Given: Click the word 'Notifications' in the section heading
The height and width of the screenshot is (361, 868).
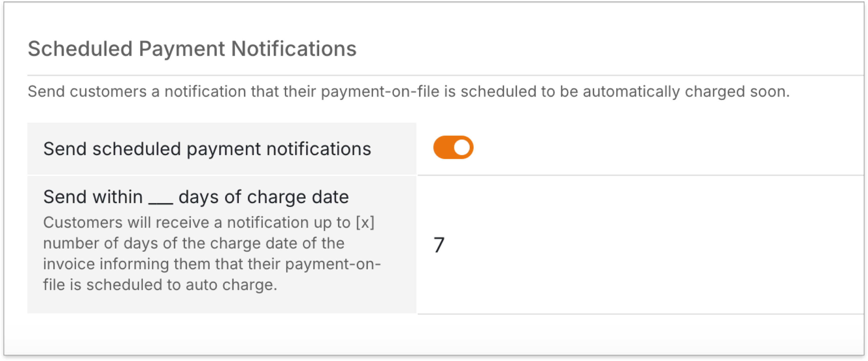Looking at the screenshot, I should pyautogui.click(x=293, y=49).
